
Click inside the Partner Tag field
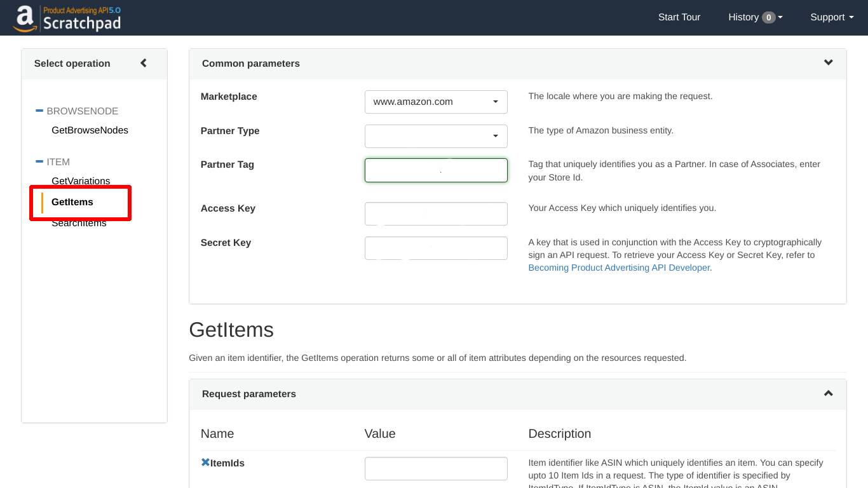click(x=436, y=170)
